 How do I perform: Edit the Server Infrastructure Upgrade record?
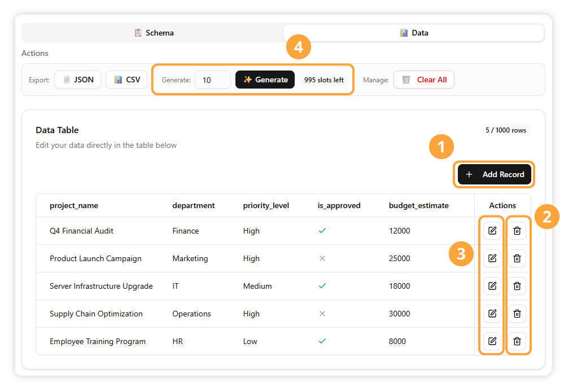492,286
